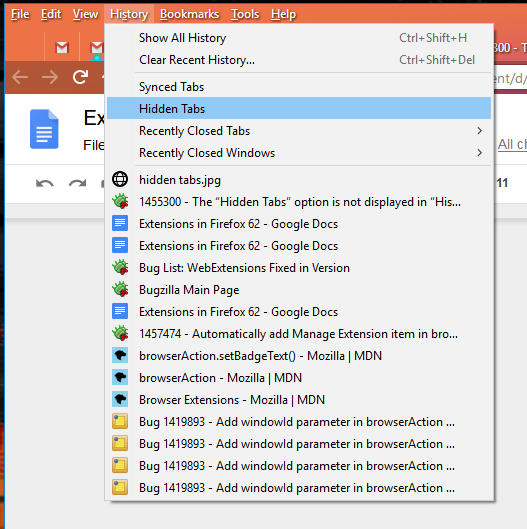
Task: Open the View menu
Action: click(85, 14)
